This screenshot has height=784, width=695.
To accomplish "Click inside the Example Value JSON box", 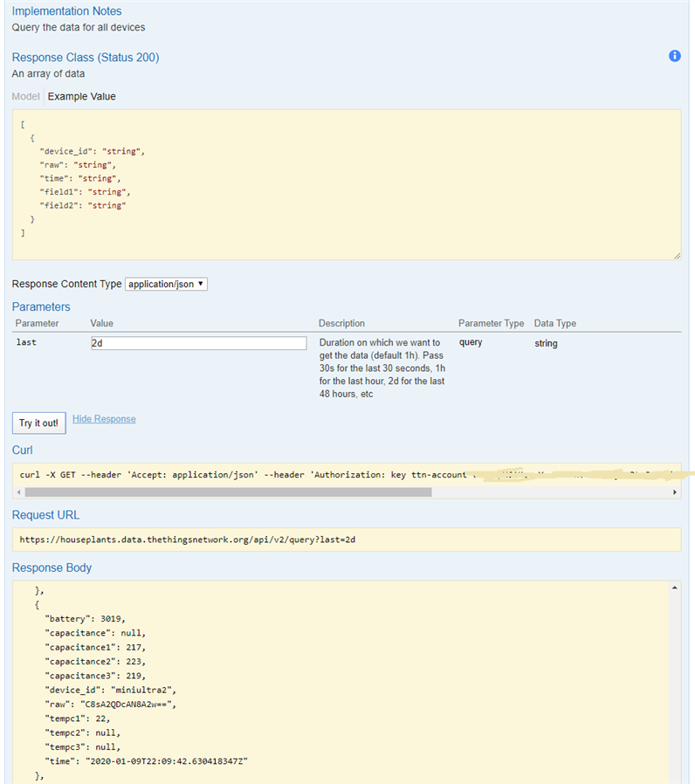I will coord(349,183).
